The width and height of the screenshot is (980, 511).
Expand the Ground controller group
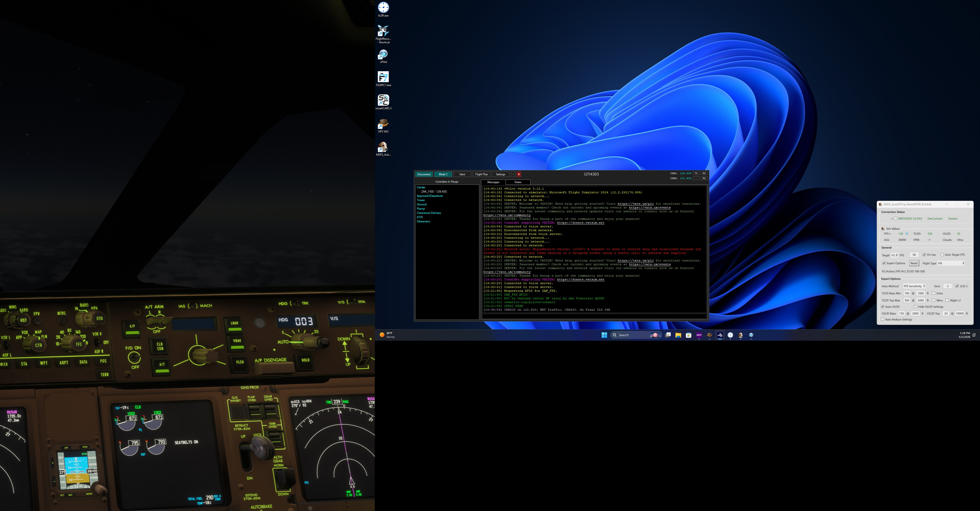pyautogui.click(x=421, y=204)
